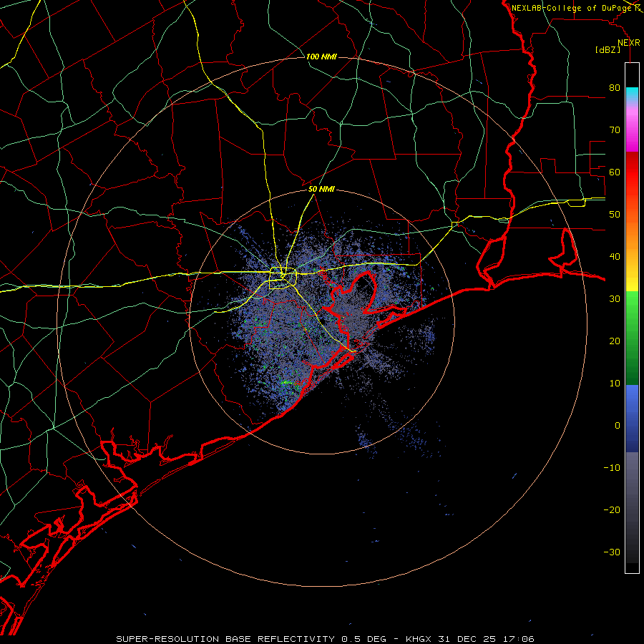Click the 80 dBZ legend value
The height and width of the screenshot is (644, 644).
(615, 88)
